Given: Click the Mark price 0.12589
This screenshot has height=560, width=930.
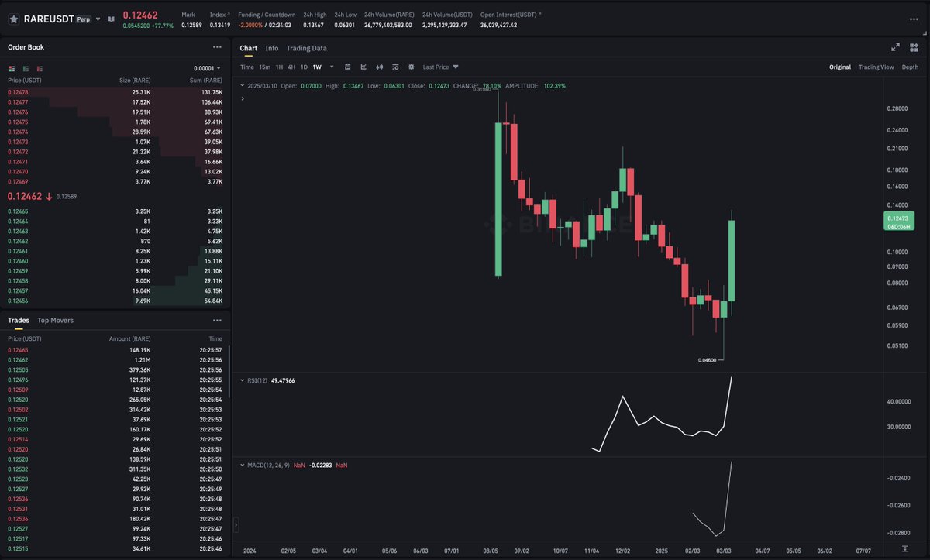Looking at the screenshot, I should pos(191,25).
